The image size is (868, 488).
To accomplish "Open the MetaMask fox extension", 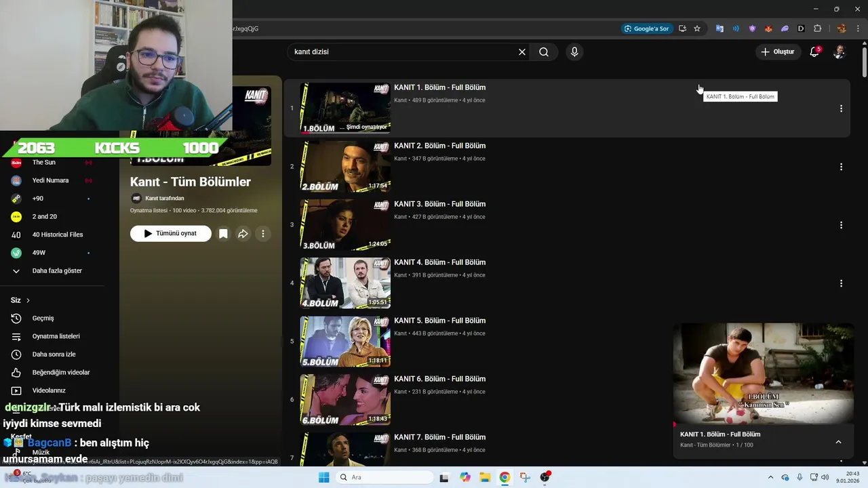I will 768,28.
